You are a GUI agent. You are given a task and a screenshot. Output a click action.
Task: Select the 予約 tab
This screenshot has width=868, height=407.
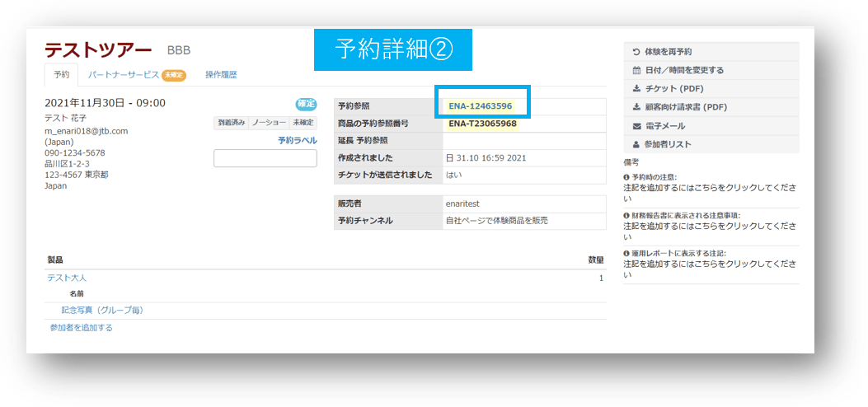coord(62,75)
